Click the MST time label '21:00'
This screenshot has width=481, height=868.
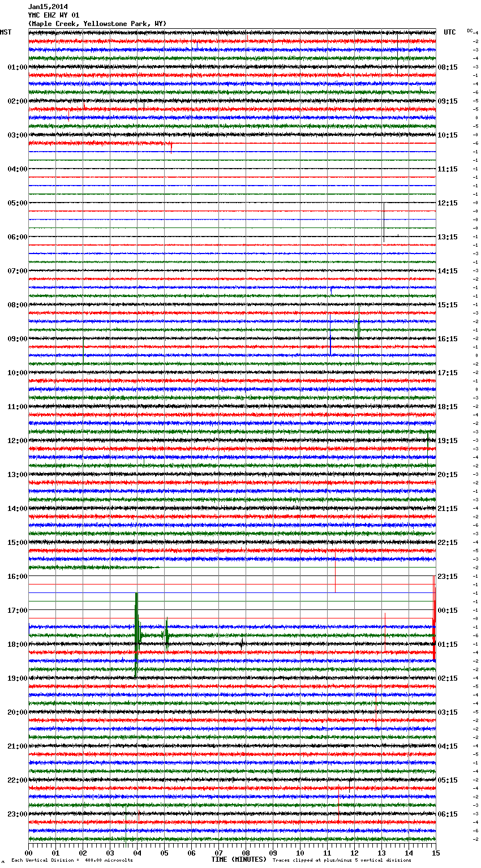point(17,746)
